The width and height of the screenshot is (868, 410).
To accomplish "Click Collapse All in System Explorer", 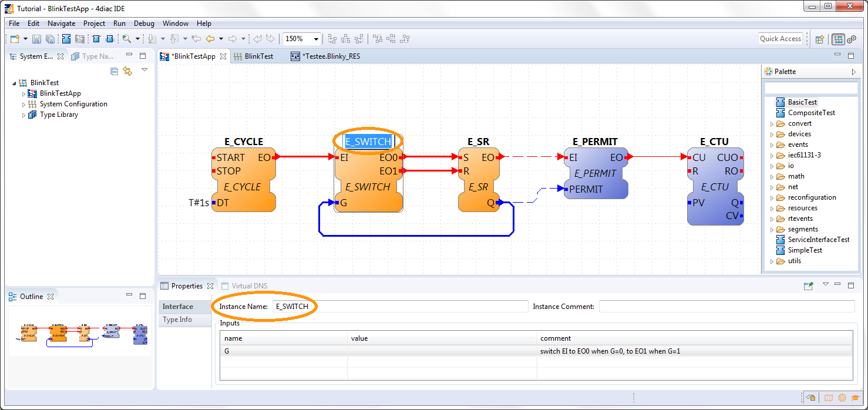I will click(113, 70).
